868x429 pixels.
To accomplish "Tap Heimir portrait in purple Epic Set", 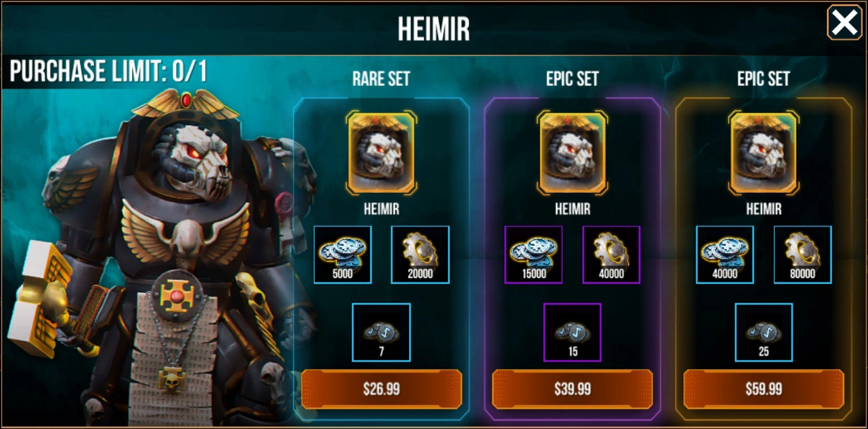I will 573,153.
